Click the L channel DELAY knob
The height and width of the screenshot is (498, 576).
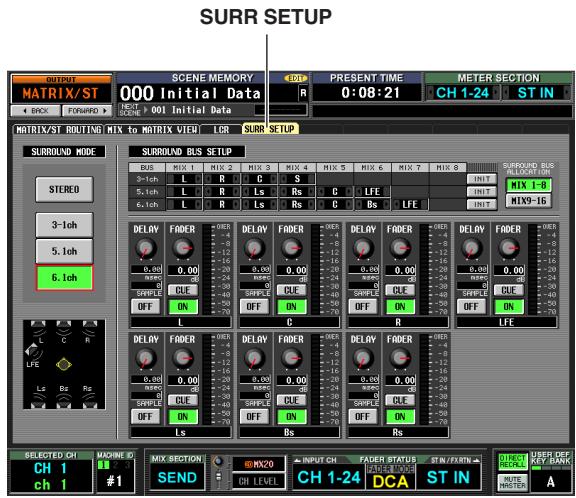point(146,249)
